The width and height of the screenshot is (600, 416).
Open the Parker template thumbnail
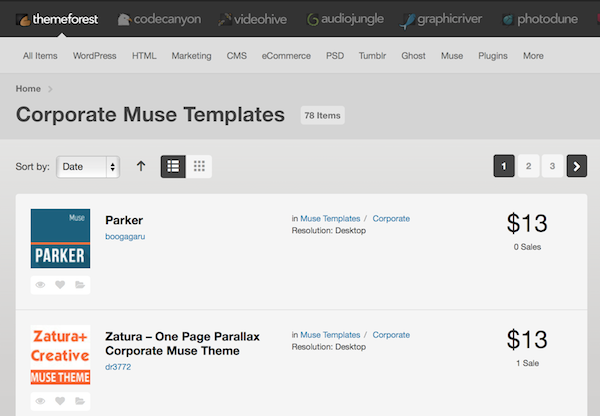(x=60, y=238)
